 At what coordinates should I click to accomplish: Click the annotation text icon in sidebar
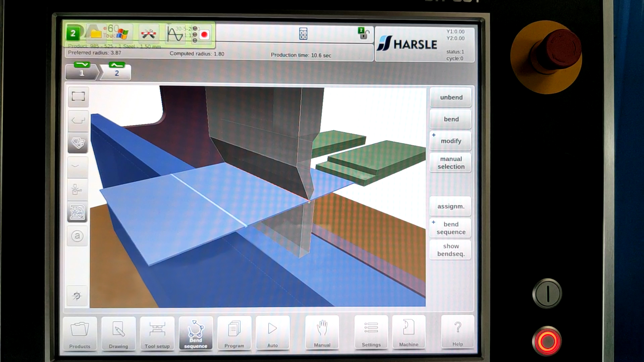point(78,236)
